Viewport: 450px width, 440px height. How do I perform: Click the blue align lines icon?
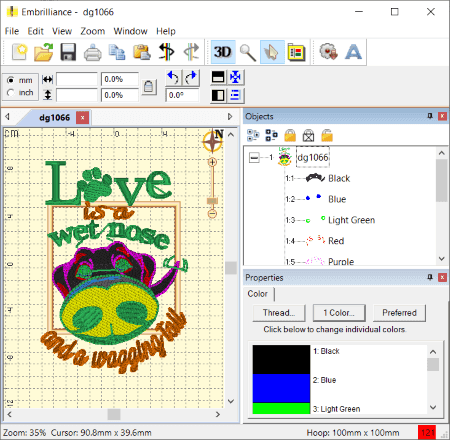click(x=235, y=95)
